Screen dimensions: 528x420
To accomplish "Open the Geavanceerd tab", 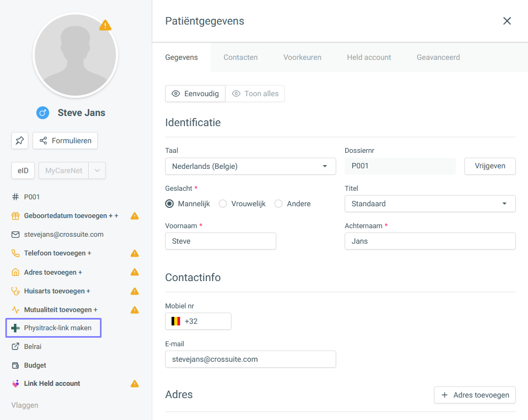I will click(x=438, y=57).
